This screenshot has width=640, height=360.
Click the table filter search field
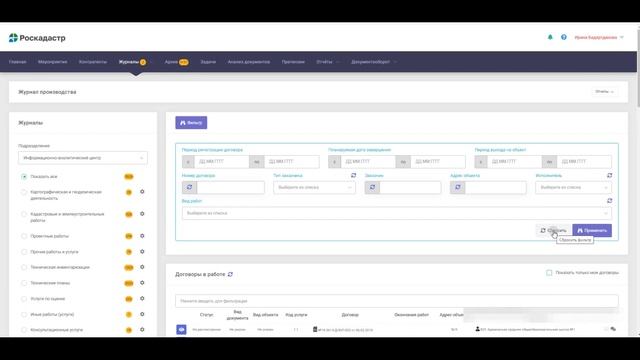click(x=397, y=301)
